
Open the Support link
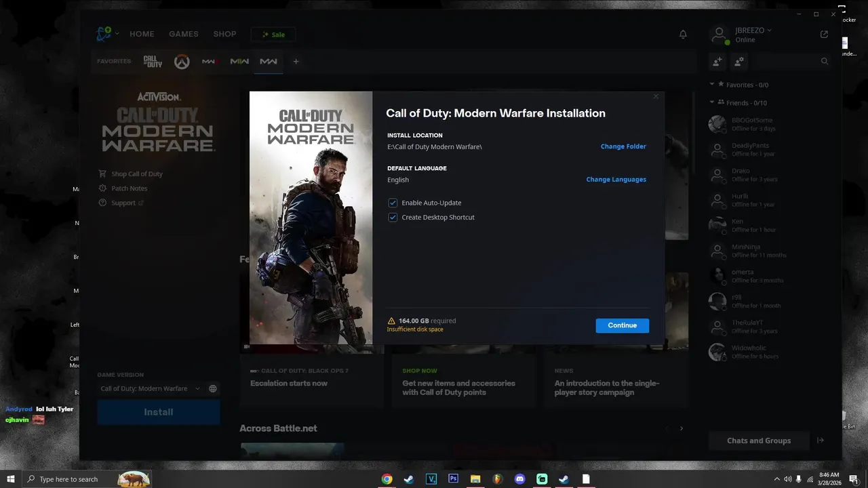tap(127, 203)
